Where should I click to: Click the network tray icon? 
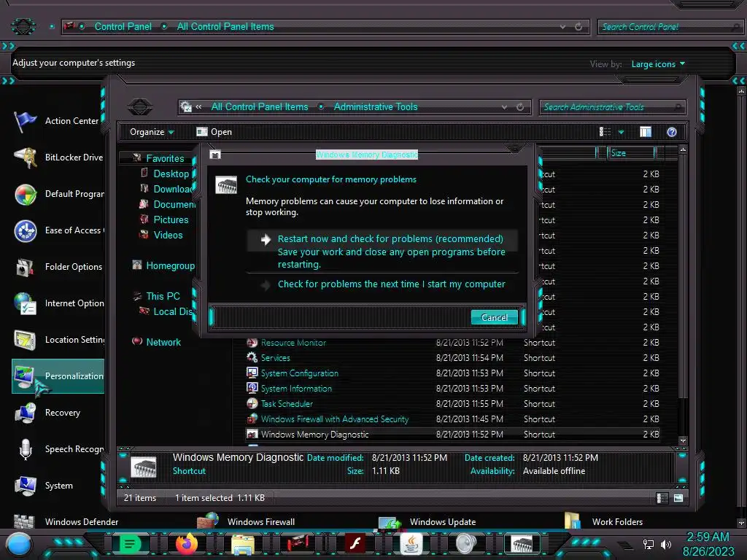(649, 544)
